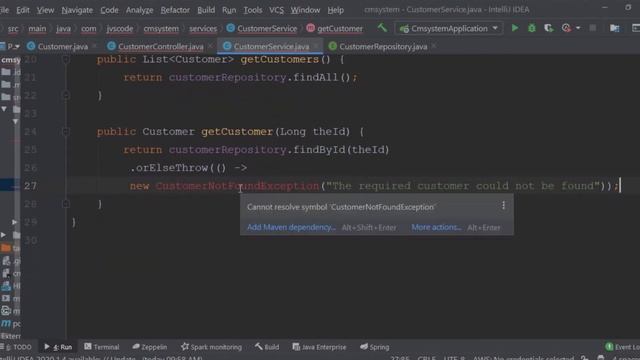
Task: Open the Window menu
Action: point(305,10)
